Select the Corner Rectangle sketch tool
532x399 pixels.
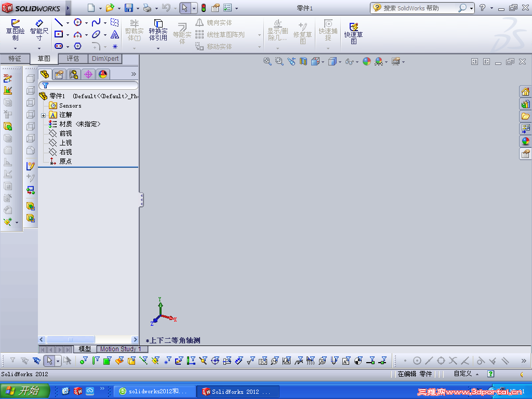click(59, 34)
